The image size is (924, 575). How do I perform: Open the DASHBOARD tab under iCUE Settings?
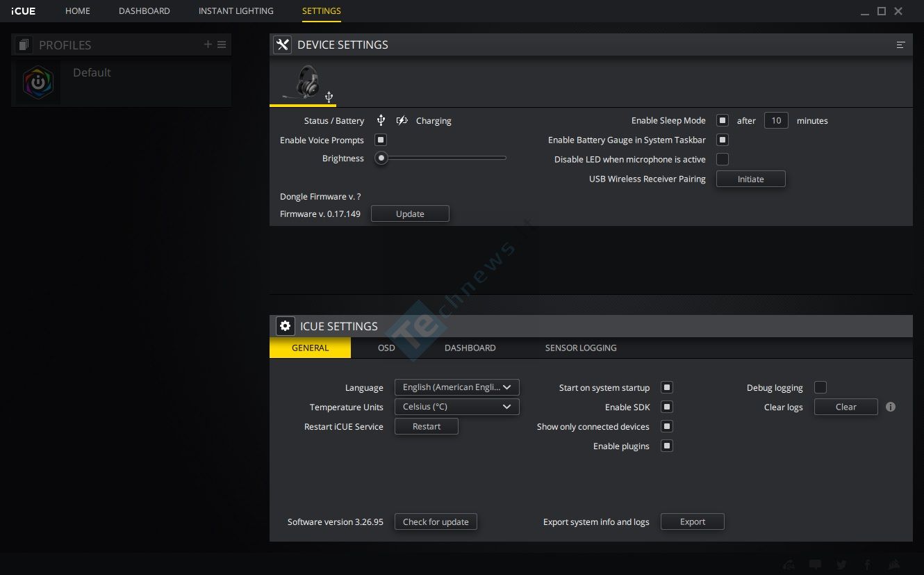coord(470,348)
